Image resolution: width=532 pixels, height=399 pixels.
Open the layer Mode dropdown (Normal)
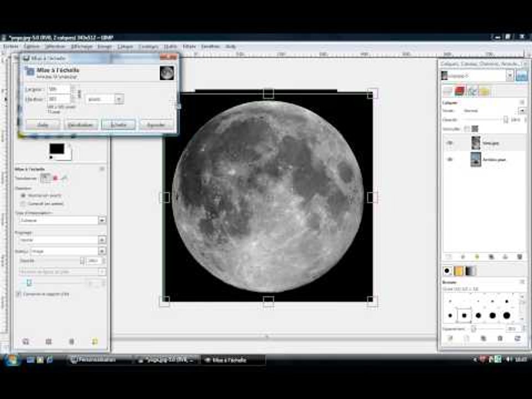click(494, 111)
